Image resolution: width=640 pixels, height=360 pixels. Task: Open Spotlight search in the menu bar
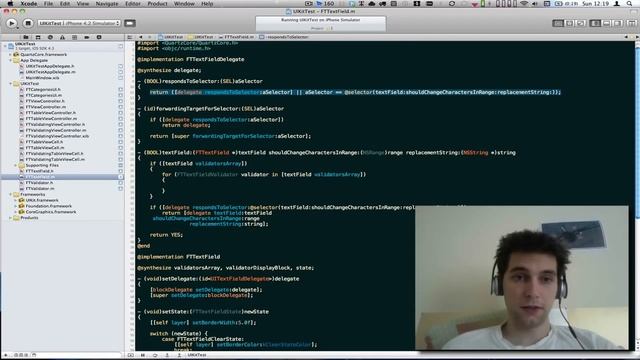(629, 4)
